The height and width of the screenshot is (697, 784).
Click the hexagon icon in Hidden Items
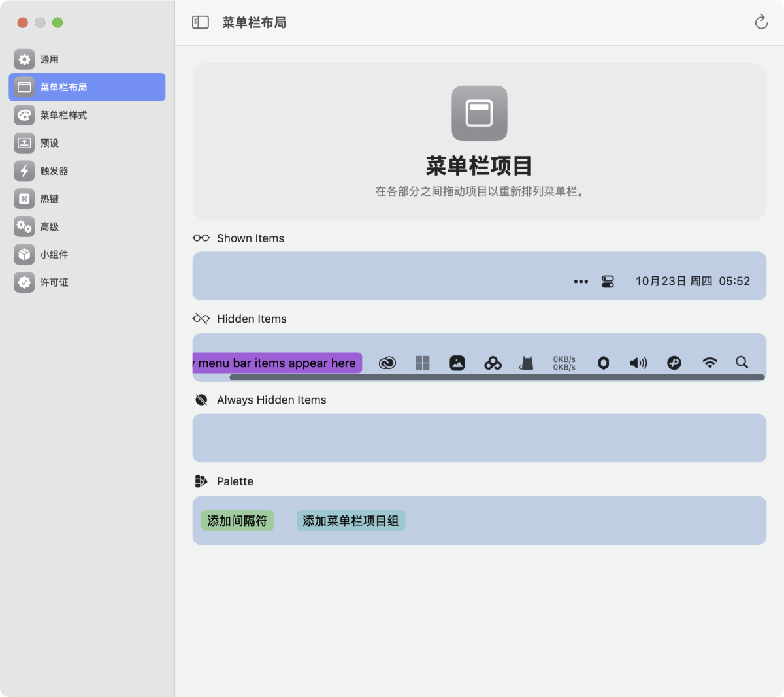point(604,363)
